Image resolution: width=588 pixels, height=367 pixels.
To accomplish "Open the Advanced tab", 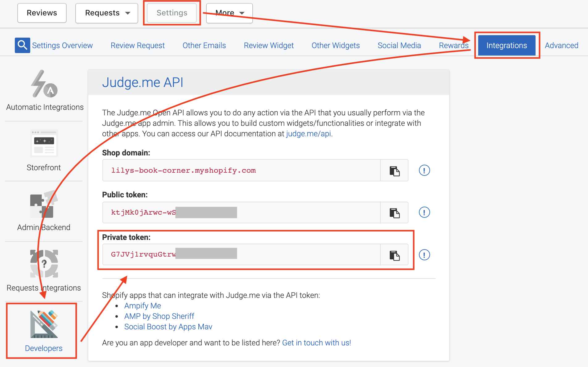I will pyautogui.click(x=561, y=45).
